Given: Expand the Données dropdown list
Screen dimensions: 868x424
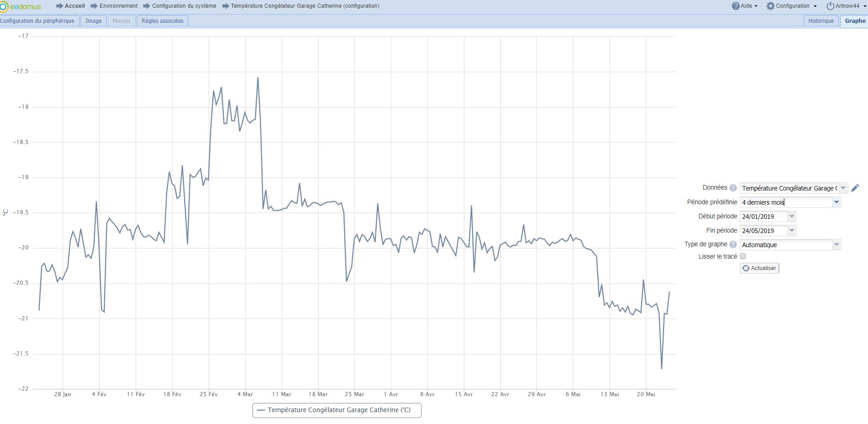Looking at the screenshot, I should [843, 188].
